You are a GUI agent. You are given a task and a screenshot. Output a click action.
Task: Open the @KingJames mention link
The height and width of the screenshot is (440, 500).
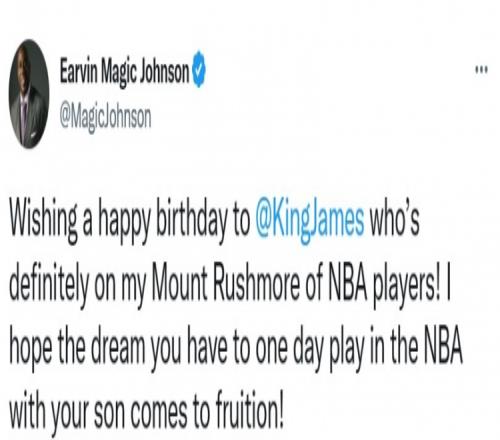(x=310, y=220)
